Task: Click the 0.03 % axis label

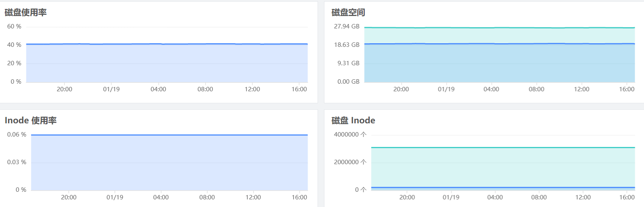Action: tap(17, 162)
